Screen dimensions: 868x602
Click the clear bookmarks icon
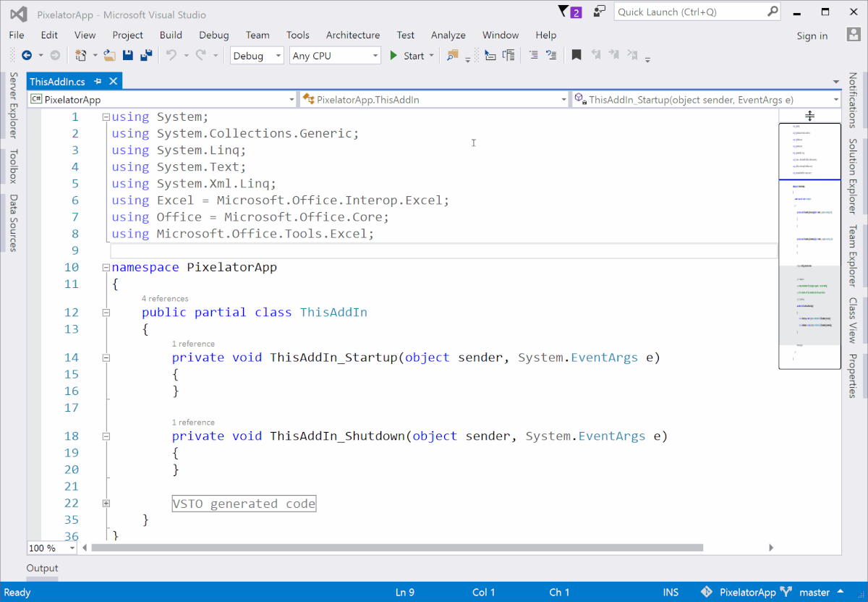click(x=632, y=55)
